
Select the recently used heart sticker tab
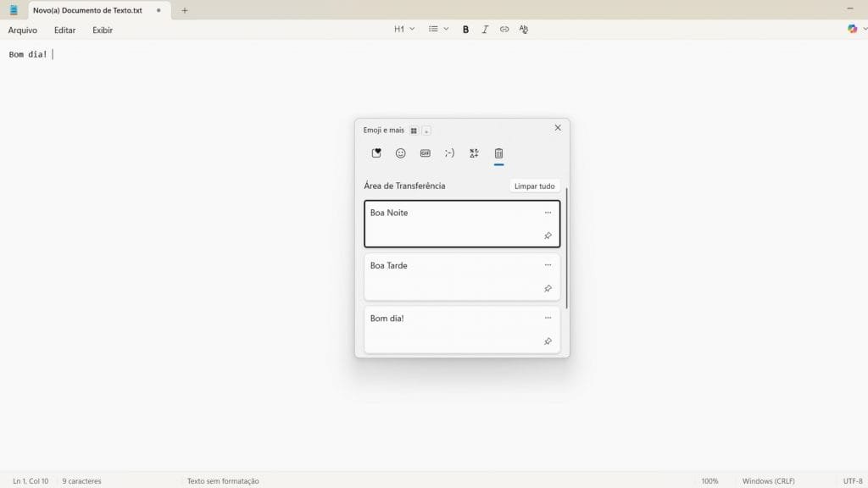click(376, 153)
